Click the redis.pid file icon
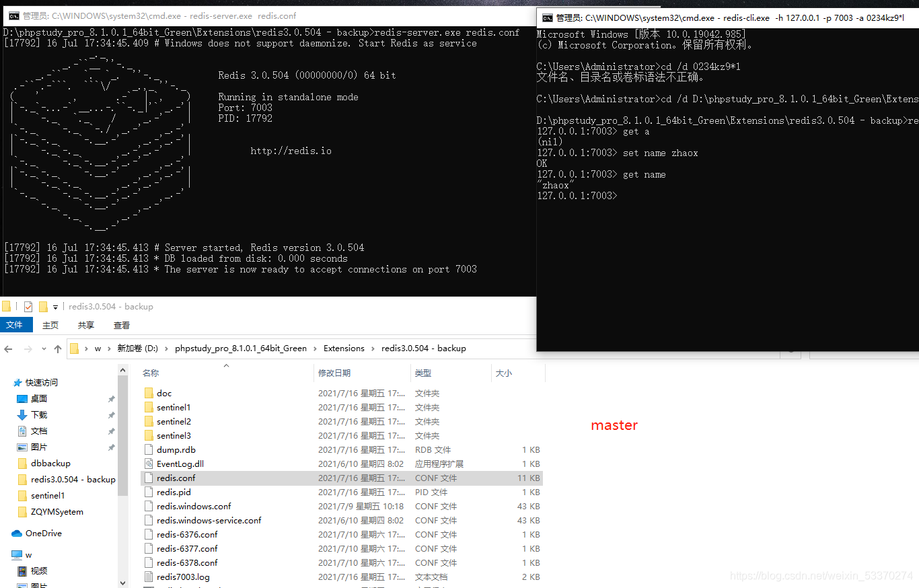Viewport: 919px width, 588px height. 149,492
